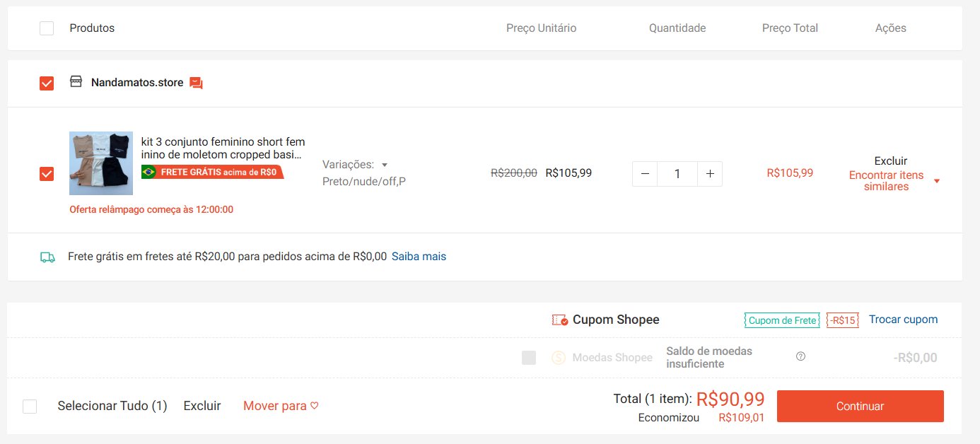Click the Brazil flag free shipping badge

tap(213, 172)
